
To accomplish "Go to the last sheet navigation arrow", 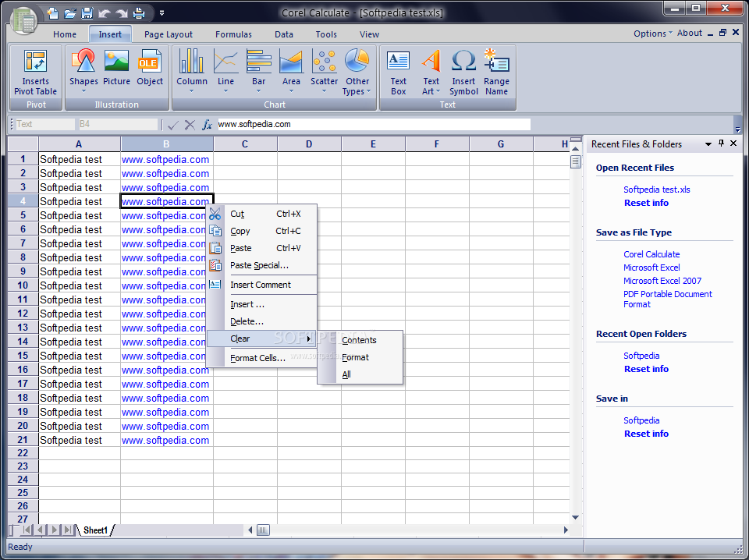I will click(68, 530).
